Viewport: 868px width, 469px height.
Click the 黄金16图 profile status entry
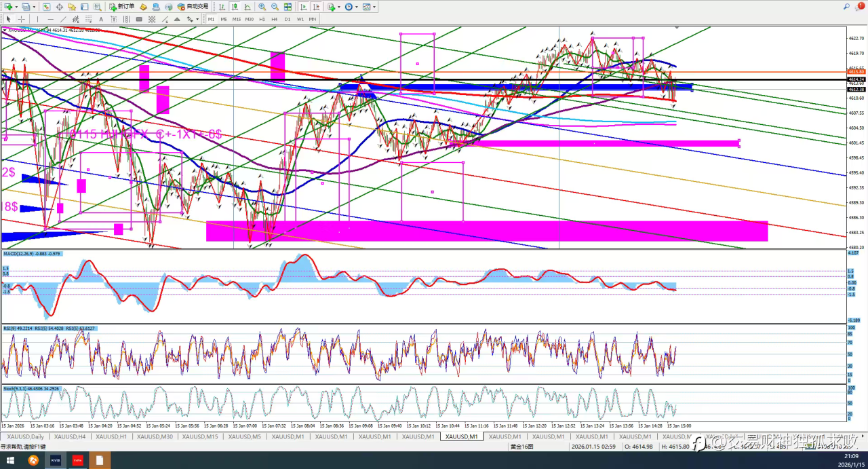[x=521, y=447]
